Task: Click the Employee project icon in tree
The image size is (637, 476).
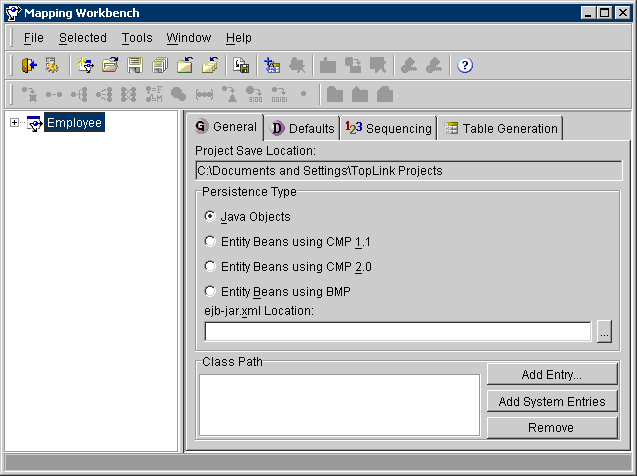Action: 34,123
